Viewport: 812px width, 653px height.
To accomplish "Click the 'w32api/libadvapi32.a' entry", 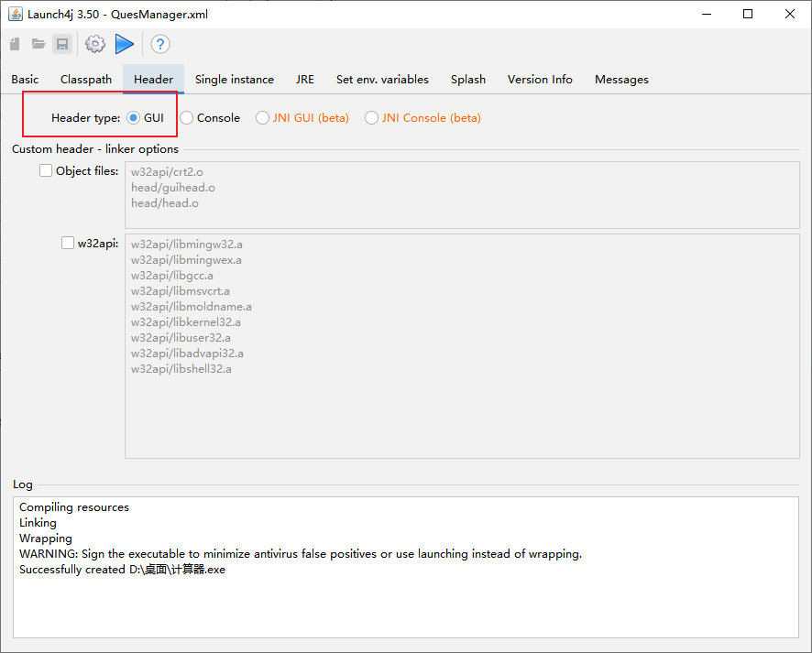I will coord(187,354).
